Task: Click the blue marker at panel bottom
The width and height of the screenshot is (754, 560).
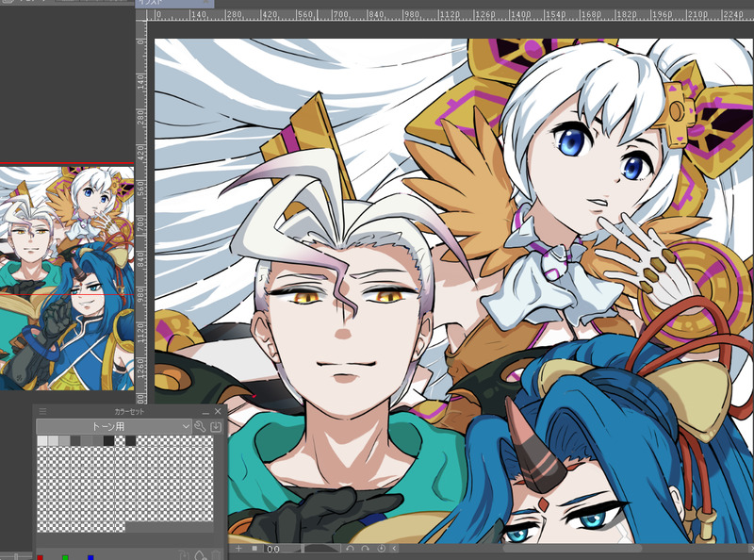Action: coord(90,557)
